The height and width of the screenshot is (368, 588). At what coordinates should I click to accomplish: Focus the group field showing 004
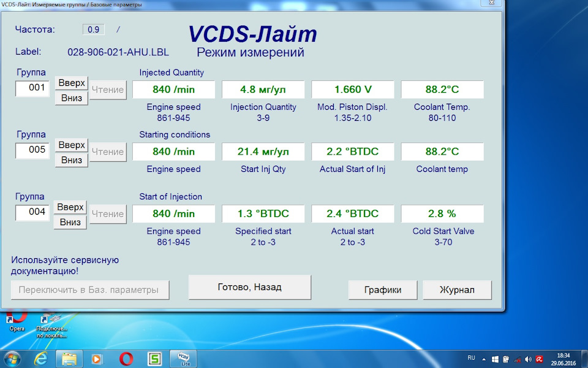(x=32, y=213)
